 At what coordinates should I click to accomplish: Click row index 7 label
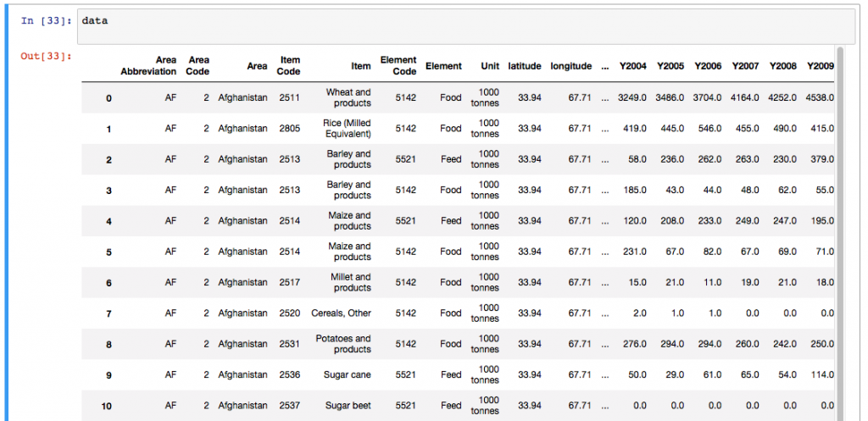pos(108,313)
